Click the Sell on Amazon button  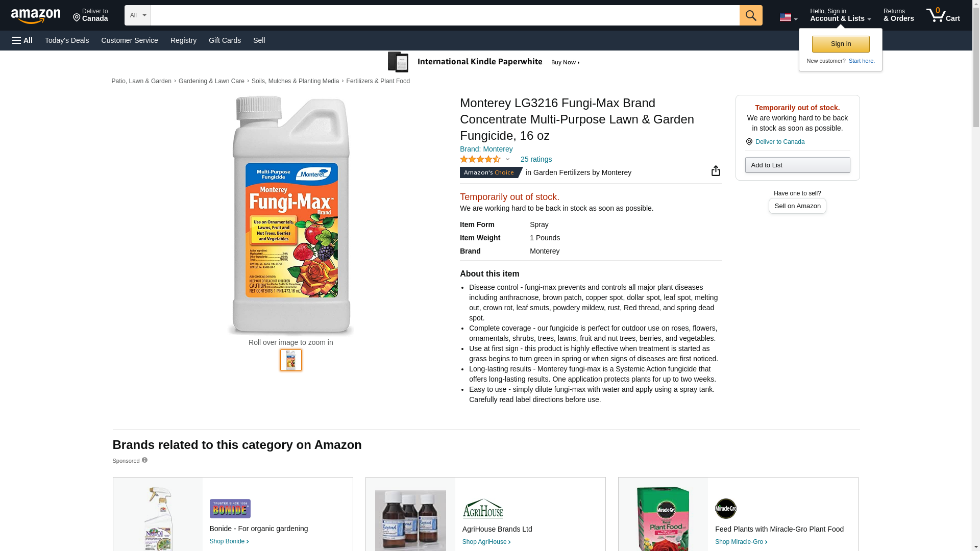[x=797, y=206]
